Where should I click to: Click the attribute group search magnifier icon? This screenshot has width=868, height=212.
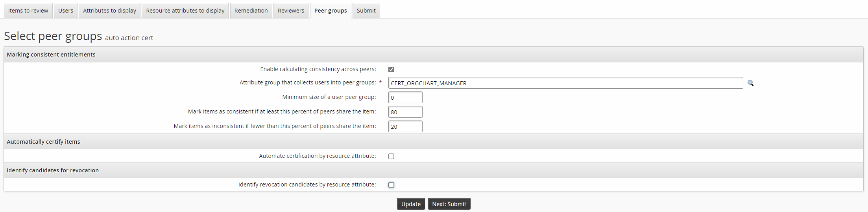(750, 83)
